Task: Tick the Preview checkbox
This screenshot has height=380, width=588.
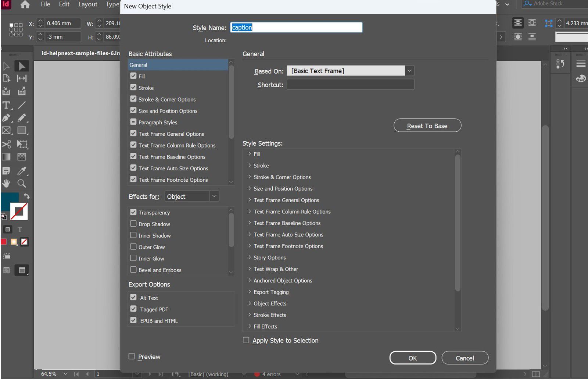Action: (132, 356)
